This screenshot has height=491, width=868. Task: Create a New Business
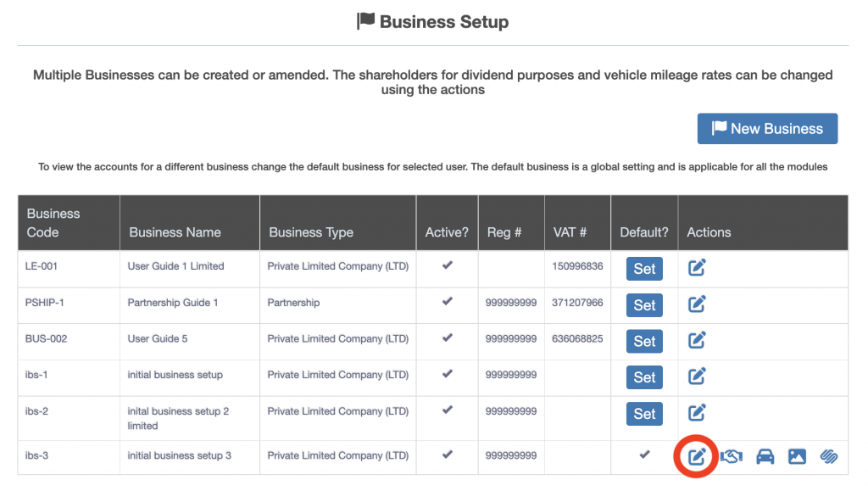point(767,129)
